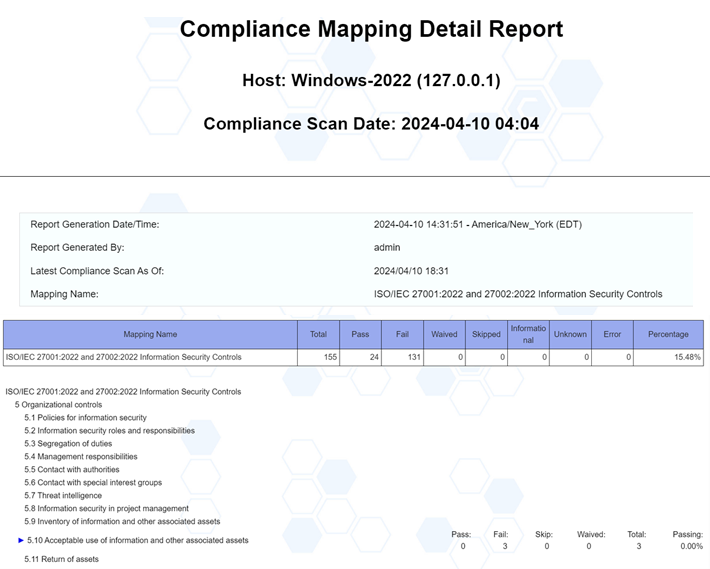Select 5.1 Policies for information security

point(86,417)
